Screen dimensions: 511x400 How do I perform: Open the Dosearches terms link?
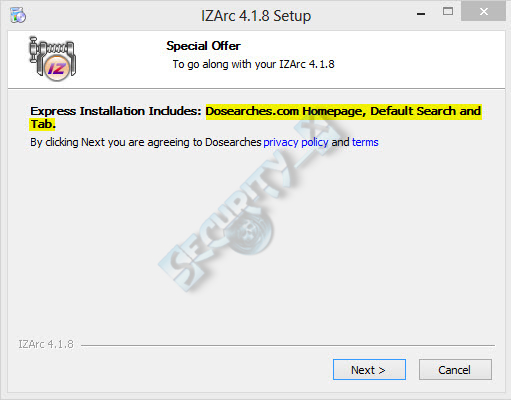click(x=365, y=142)
